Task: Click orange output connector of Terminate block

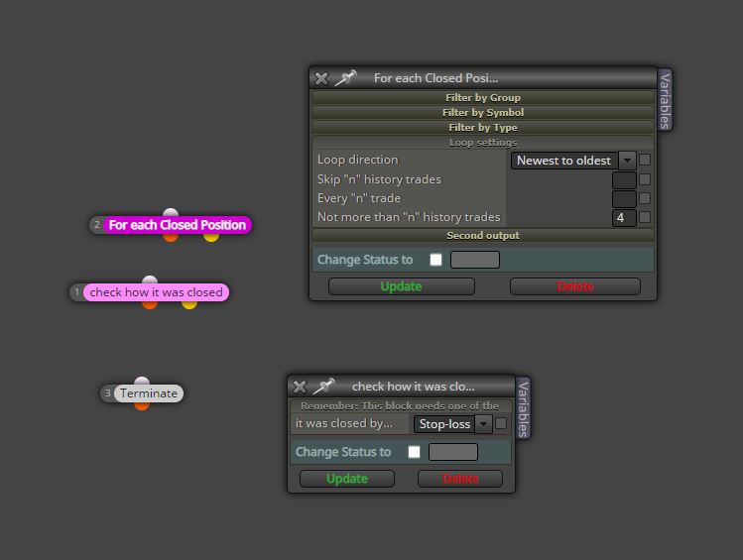Action: click(142, 405)
